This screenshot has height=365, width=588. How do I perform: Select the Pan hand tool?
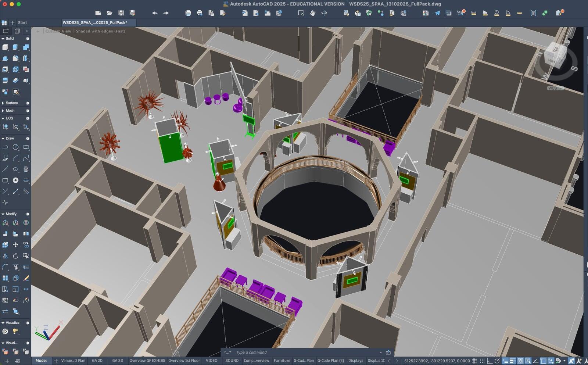coord(312,13)
